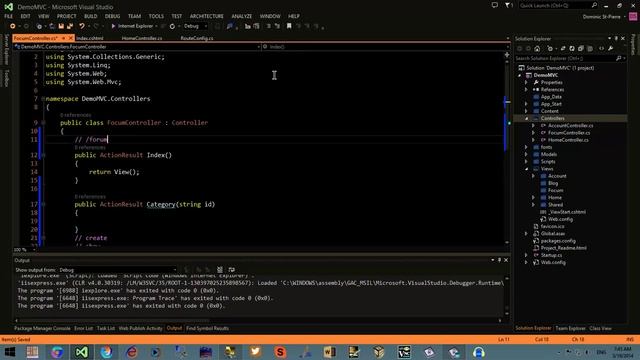Screen dimensions: 640x360
Task: Open Internet Explorer from the taskbar
Action: [131, 352]
